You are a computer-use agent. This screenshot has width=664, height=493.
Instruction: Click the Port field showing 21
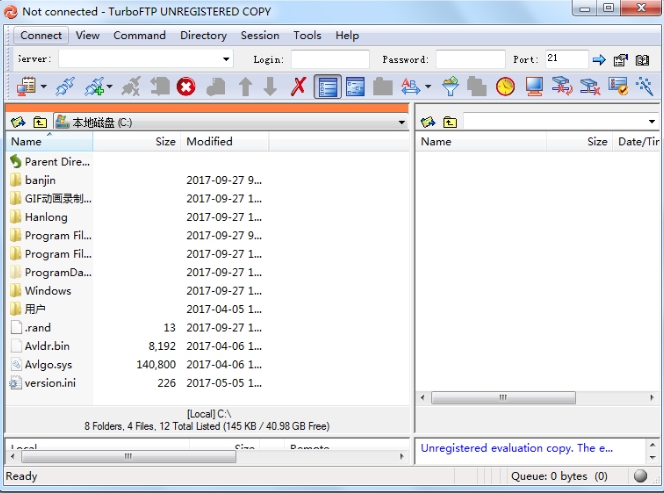click(566, 58)
